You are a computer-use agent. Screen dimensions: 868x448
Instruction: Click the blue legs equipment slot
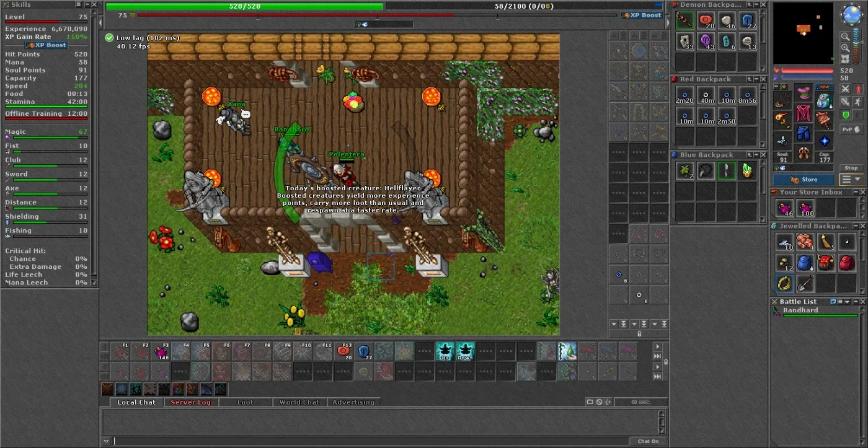pos(804,133)
